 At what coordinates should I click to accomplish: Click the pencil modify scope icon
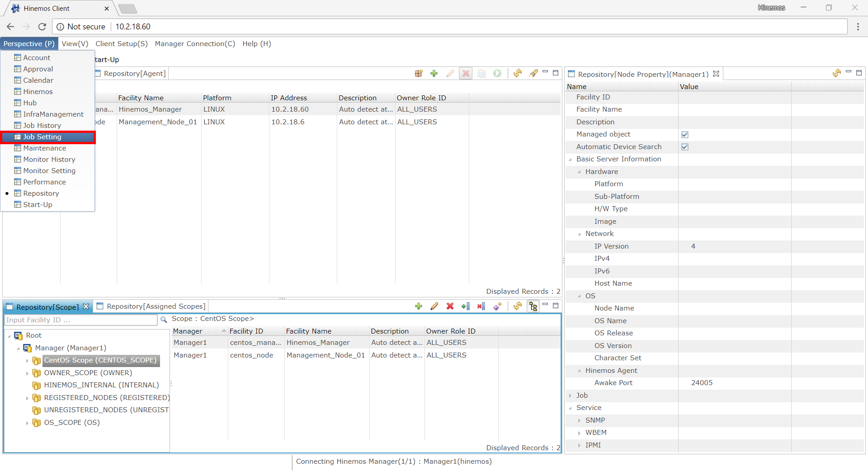pos(434,306)
